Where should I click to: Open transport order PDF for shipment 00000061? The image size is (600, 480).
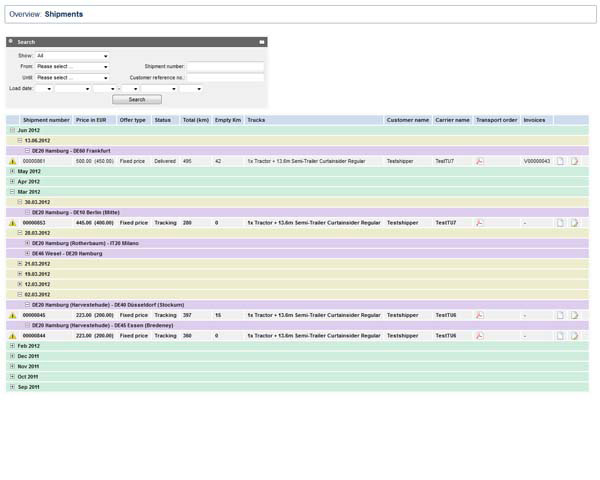click(x=480, y=161)
